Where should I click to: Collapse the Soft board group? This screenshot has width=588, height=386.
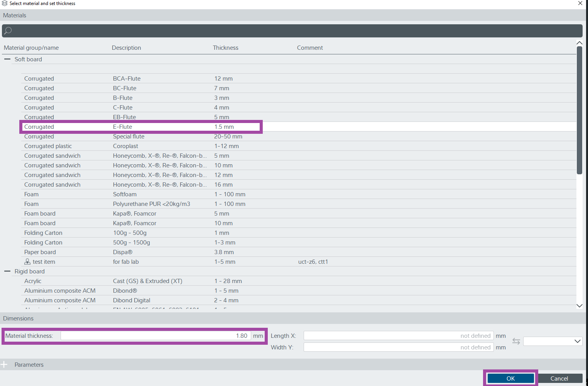click(7, 59)
